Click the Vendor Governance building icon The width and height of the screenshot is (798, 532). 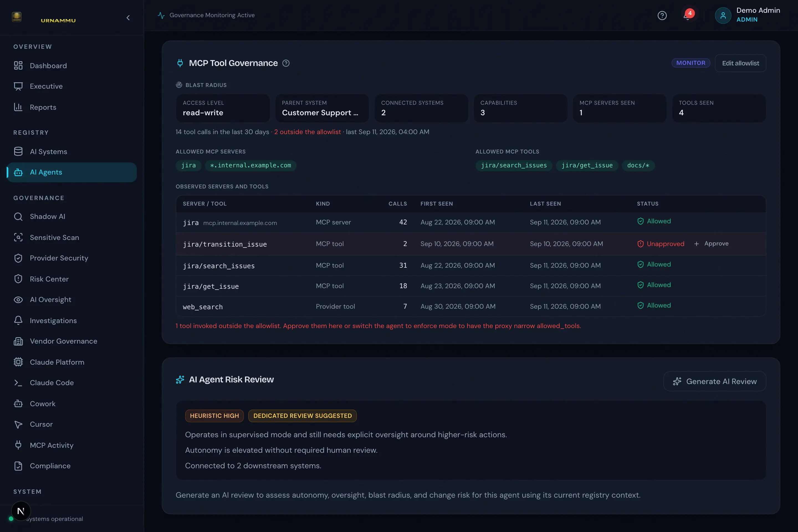pos(18,341)
